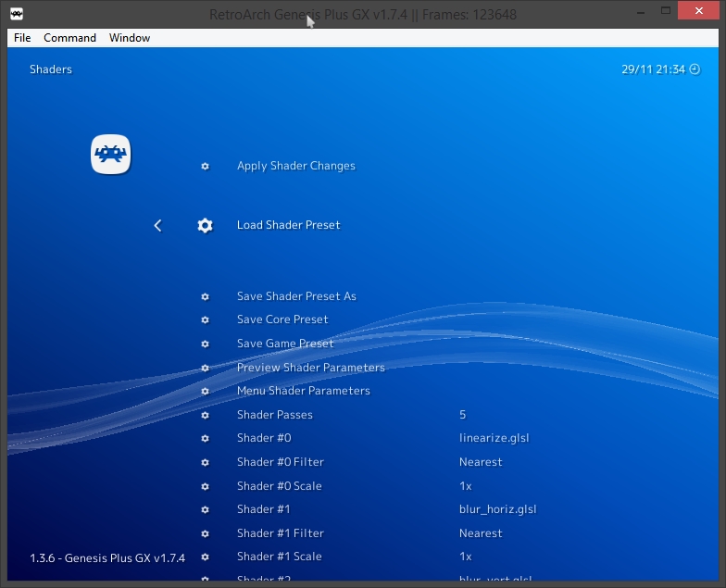Select Save Core Preset
The height and width of the screenshot is (588, 726).
click(x=282, y=319)
